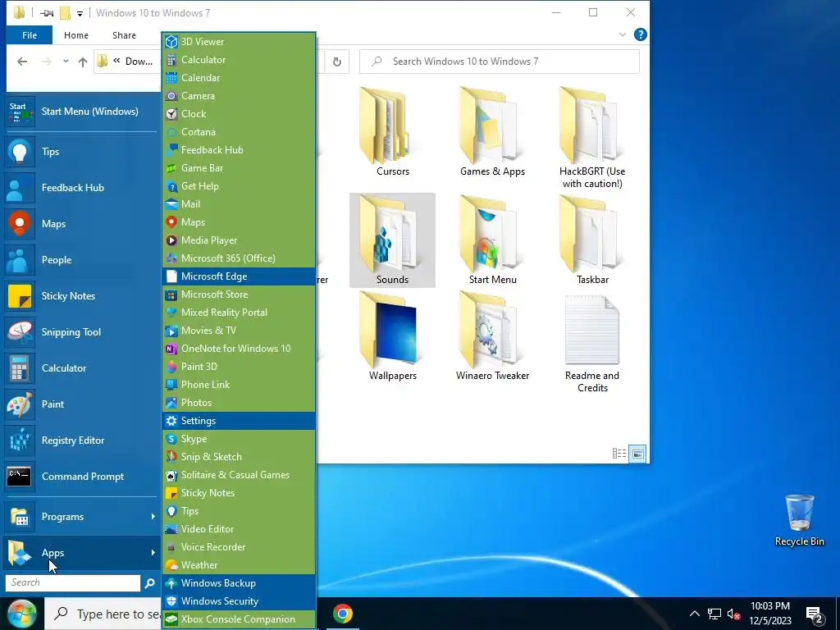Switch to the Share ribbon tab
The height and width of the screenshot is (630, 840).
click(x=124, y=35)
